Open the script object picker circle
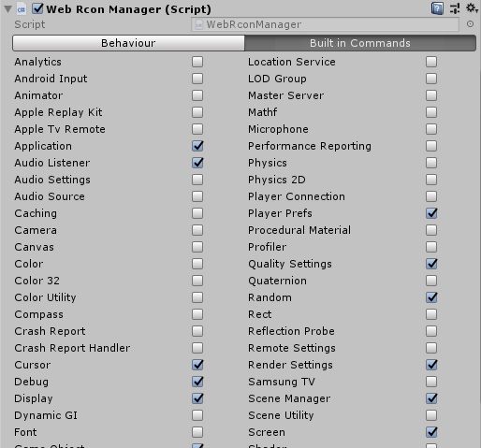The image size is (481, 448). point(470,24)
